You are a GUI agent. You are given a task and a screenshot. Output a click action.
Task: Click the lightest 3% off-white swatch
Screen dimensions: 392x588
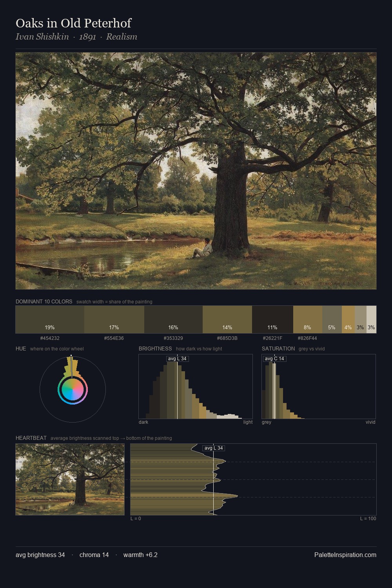click(371, 319)
